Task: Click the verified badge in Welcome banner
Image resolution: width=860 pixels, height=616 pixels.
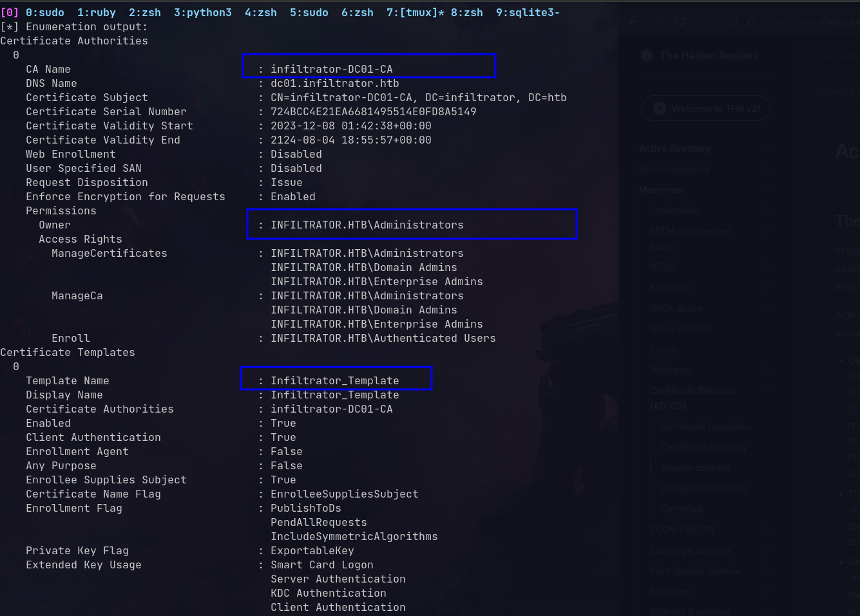Action: [x=659, y=108]
